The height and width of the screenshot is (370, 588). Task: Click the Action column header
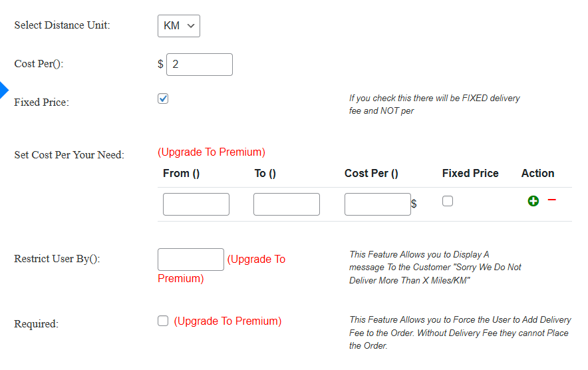[537, 174]
